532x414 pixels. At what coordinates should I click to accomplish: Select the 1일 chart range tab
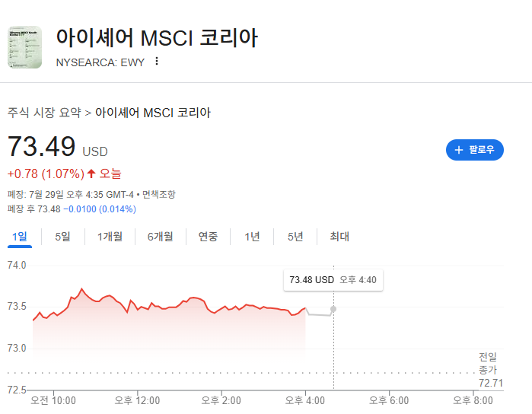pos(20,237)
